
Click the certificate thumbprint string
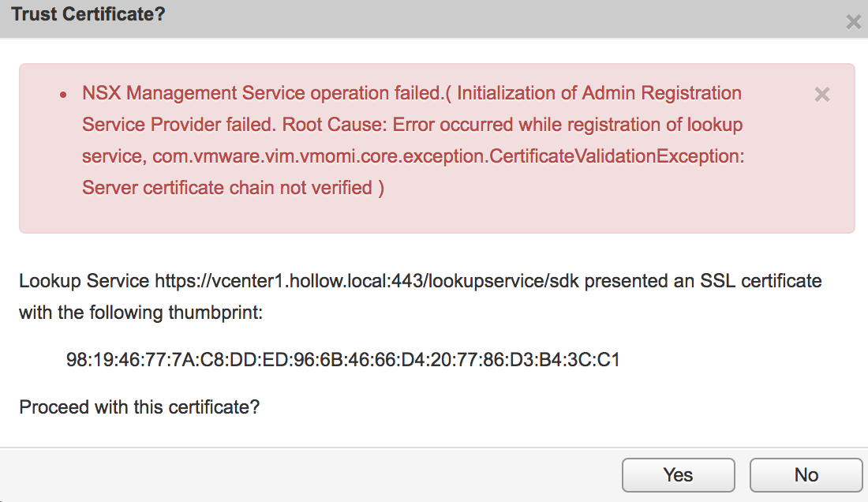point(343,360)
